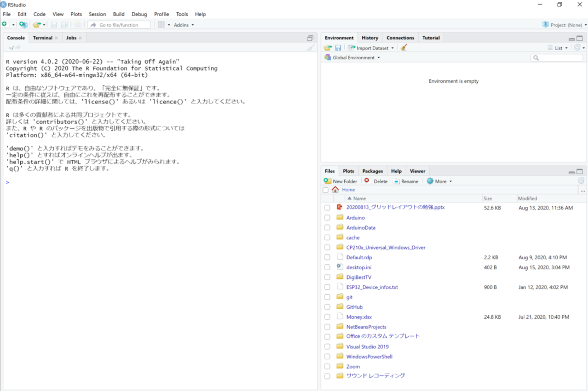Click the Home breadcrumb link

pyautogui.click(x=348, y=190)
